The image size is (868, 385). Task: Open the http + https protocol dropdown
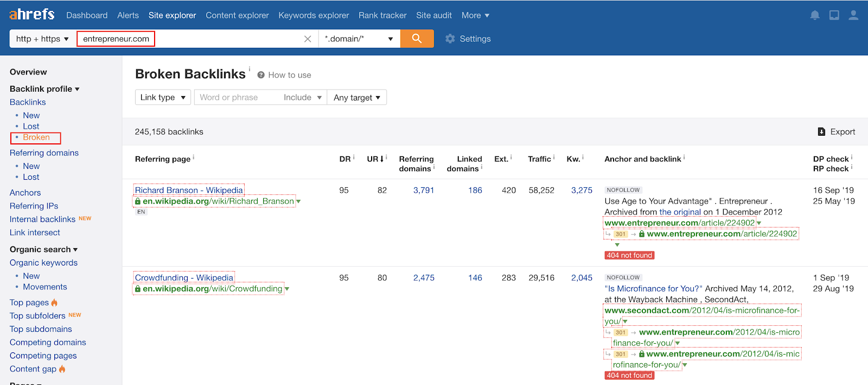point(42,39)
